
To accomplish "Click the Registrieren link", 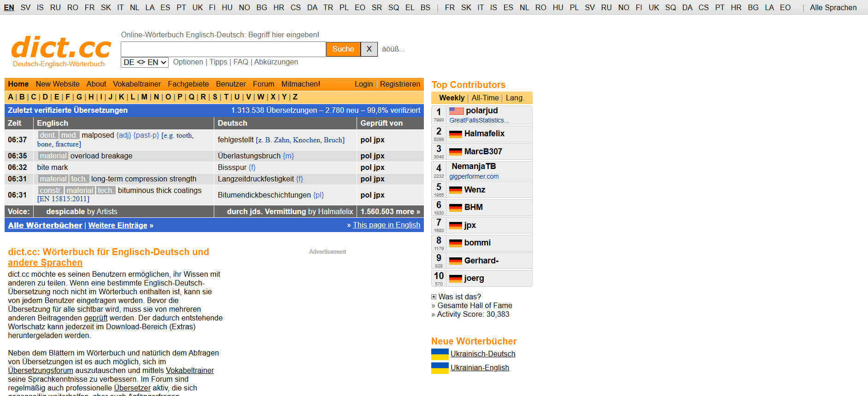I will [x=400, y=84].
